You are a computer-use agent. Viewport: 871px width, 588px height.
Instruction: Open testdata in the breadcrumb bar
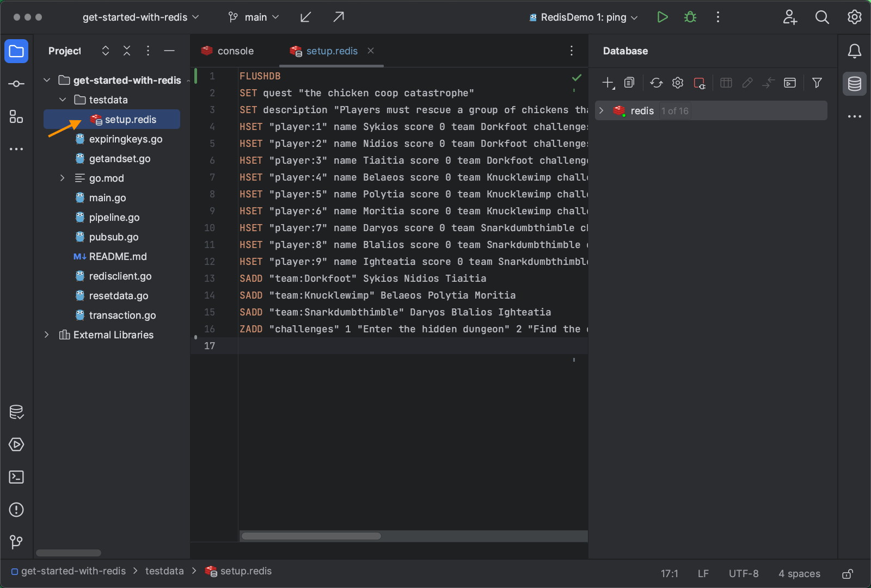(x=164, y=571)
